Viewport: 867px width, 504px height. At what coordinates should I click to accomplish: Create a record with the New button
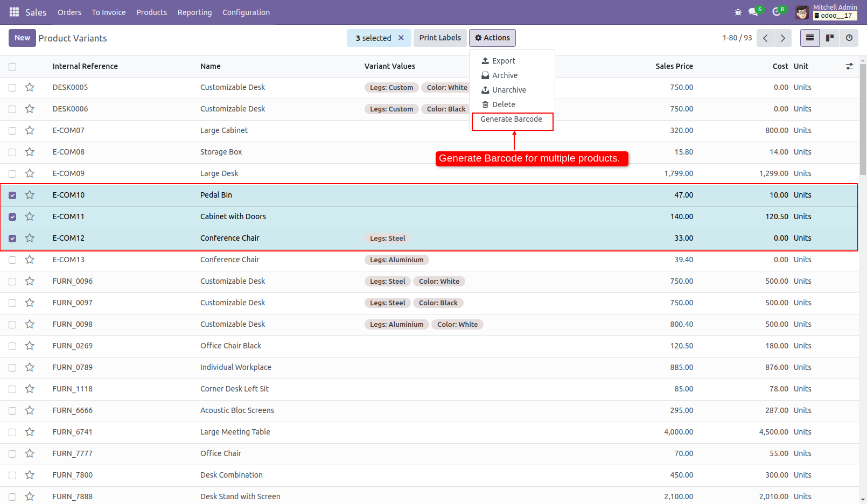(x=22, y=38)
